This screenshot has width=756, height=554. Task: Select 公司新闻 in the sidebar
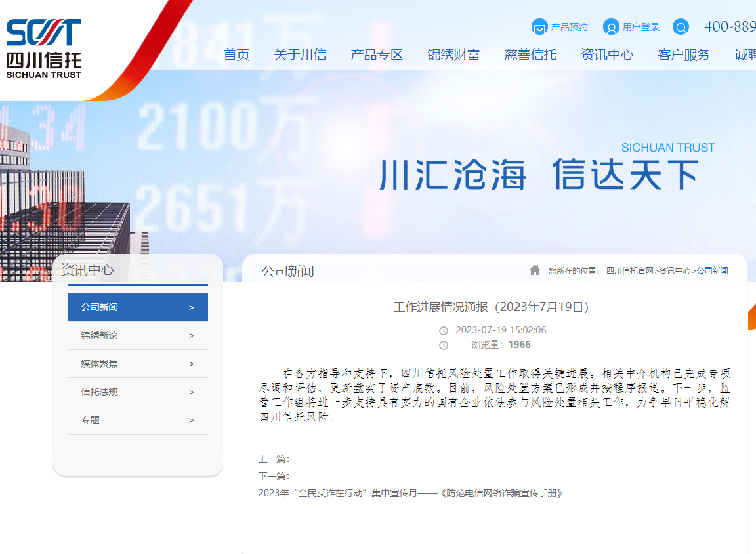pos(137,307)
